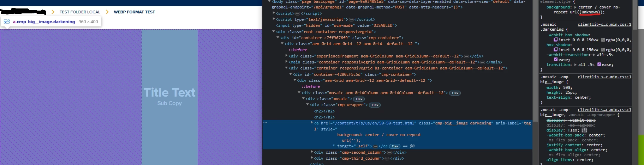Click the flex badge after the selected anchor's closing tag
The image size is (644, 165).
[x=395, y=146]
